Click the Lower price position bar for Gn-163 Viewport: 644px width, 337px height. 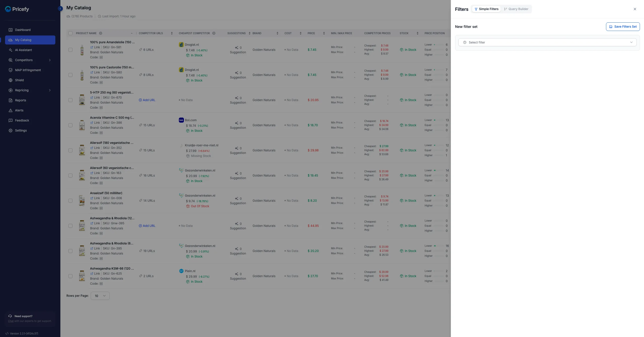coord(439,171)
